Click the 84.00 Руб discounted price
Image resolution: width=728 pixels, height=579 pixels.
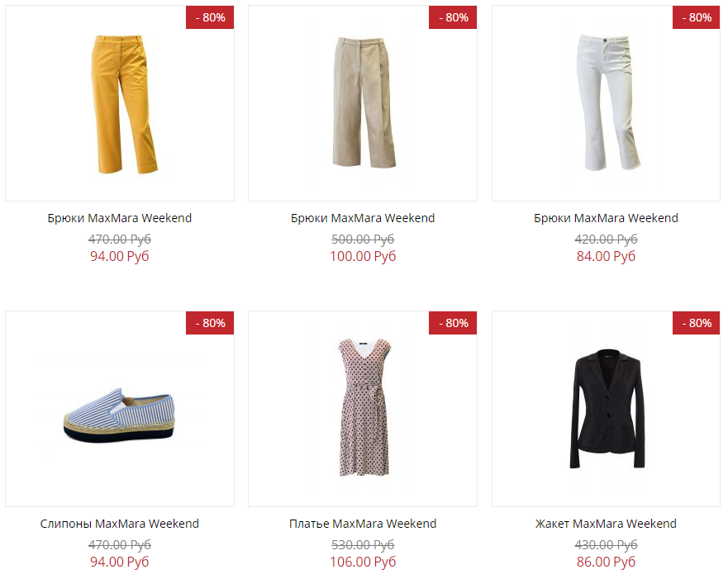[x=606, y=256]
